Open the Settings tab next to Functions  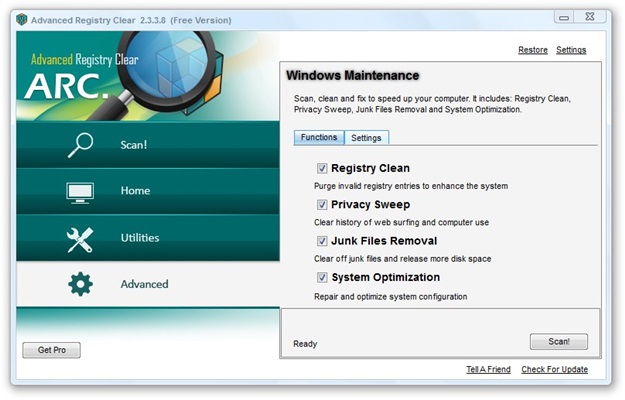tap(366, 138)
